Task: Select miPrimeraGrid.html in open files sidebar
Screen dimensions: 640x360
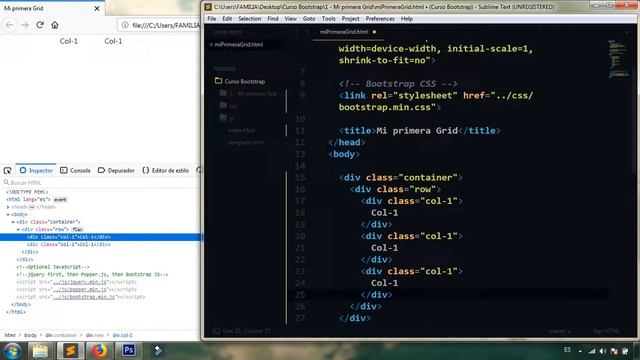Action: click(239, 44)
